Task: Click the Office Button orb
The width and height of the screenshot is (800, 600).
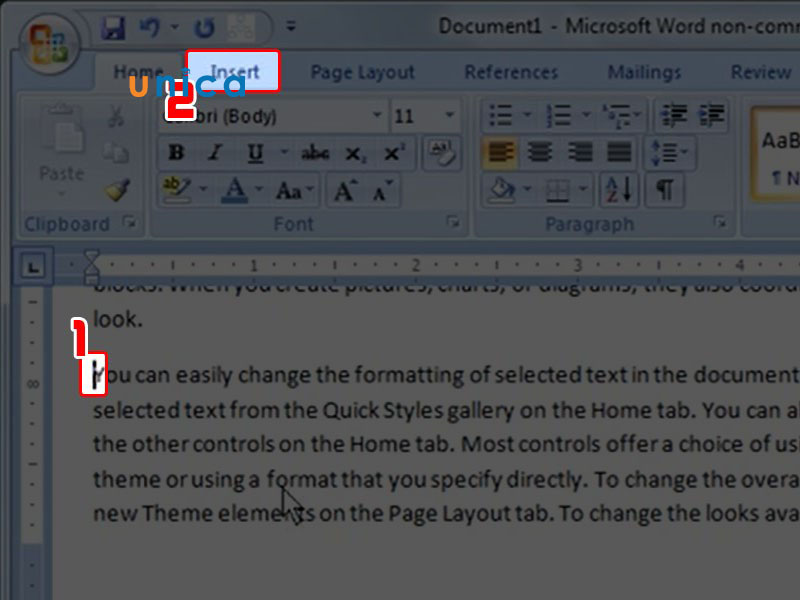Action: pos(49,44)
